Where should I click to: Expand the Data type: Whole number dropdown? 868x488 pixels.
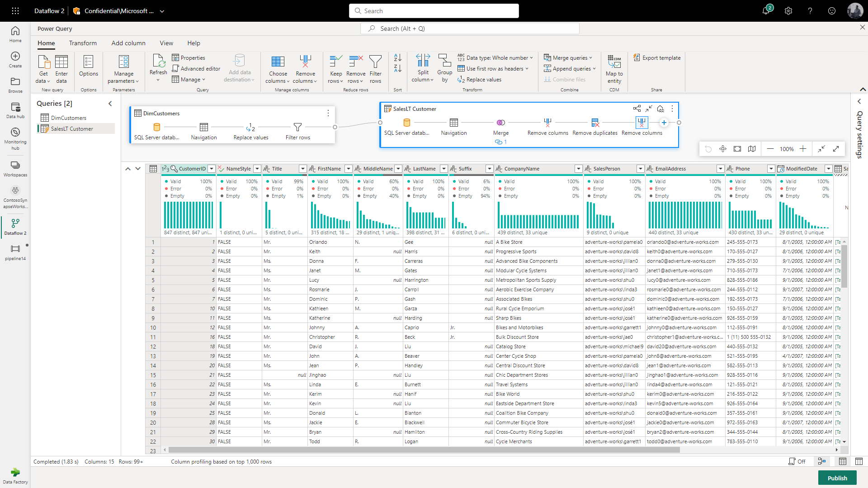click(x=495, y=57)
